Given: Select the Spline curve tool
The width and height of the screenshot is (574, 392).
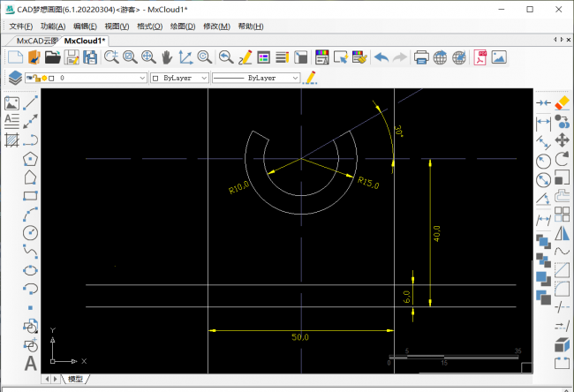Looking at the screenshot, I should (30, 252).
